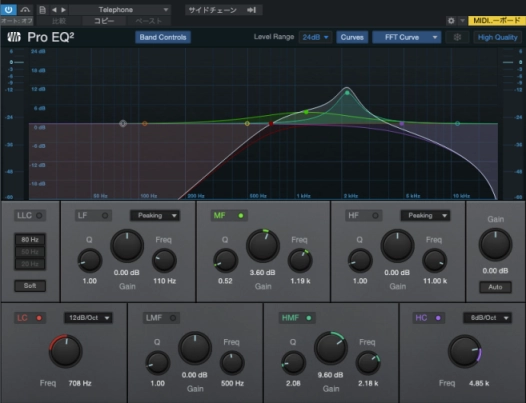526x403 pixels.
Task: Open the preset document icon
Action: [x=42, y=10]
